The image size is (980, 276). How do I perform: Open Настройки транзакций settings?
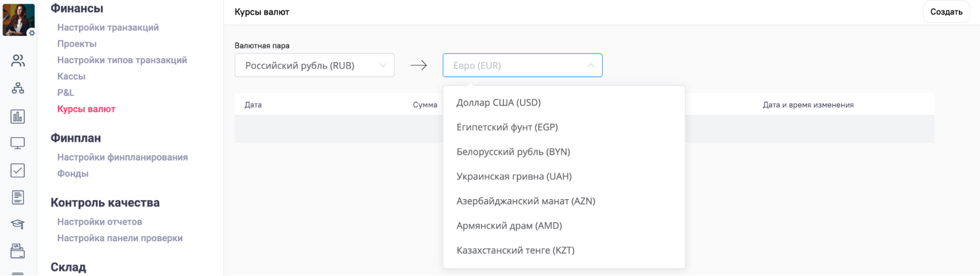tap(108, 27)
